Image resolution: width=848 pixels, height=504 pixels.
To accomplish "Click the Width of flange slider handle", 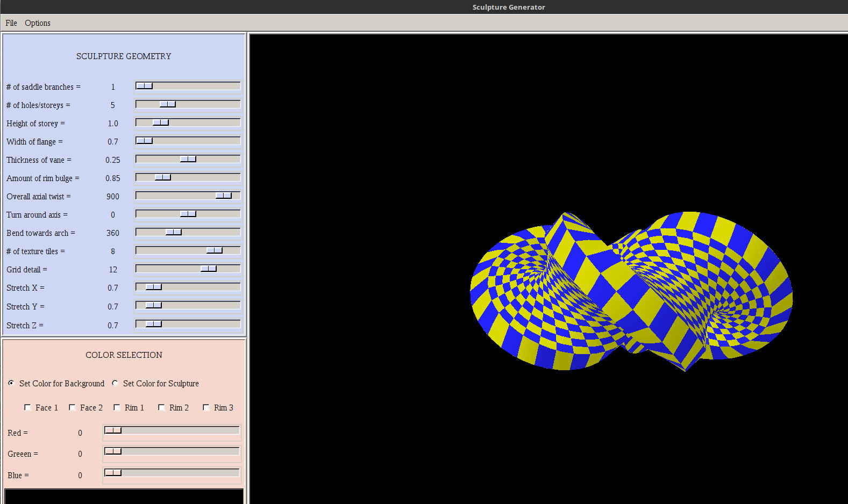I will coord(144,141).
